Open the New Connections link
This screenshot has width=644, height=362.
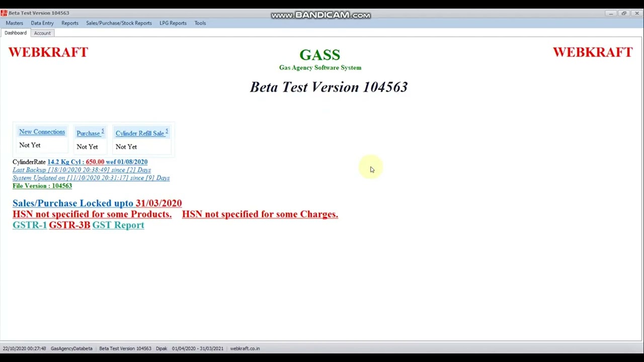click(x=42, y=132)
